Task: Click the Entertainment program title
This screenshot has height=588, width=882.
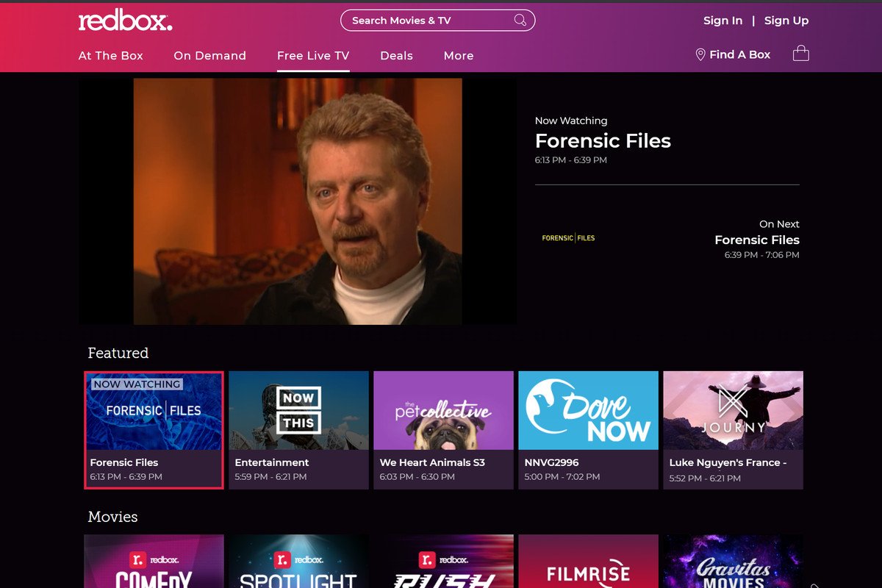Action: [272, 462]
